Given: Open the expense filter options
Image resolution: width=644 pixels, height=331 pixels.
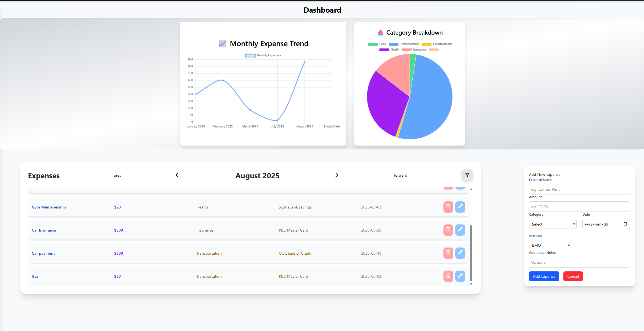Looking at the screenshot, I should [x=467, y=175].
